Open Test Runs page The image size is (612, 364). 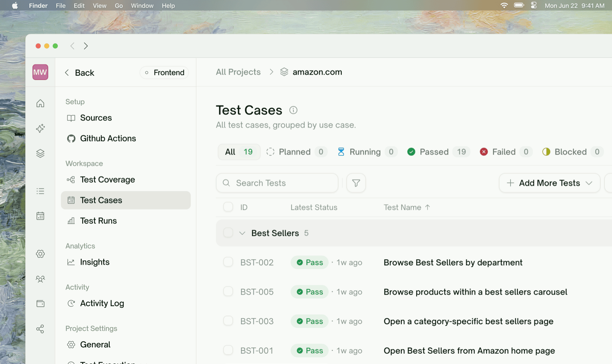coord(126,221)
